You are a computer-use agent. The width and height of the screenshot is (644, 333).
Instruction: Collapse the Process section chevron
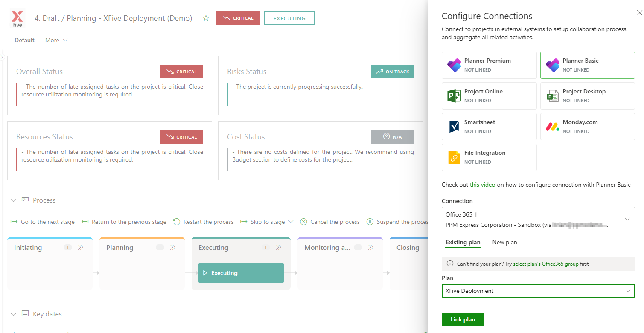(14, 200)
